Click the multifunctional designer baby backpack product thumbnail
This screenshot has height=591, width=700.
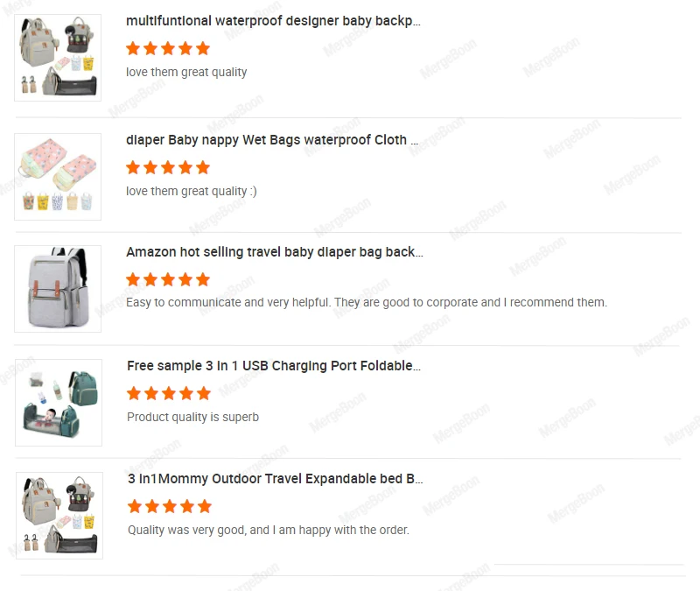58,58
